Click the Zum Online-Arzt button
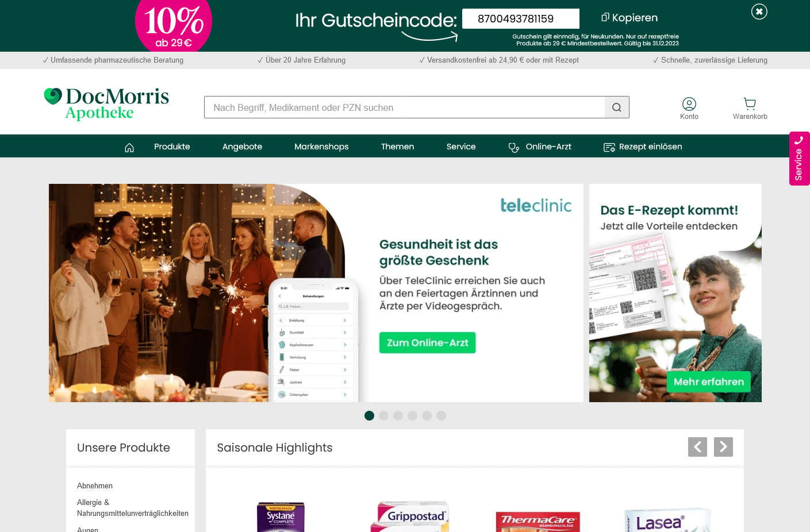Viewport: 810px width, 532px height. click(427, 342)
